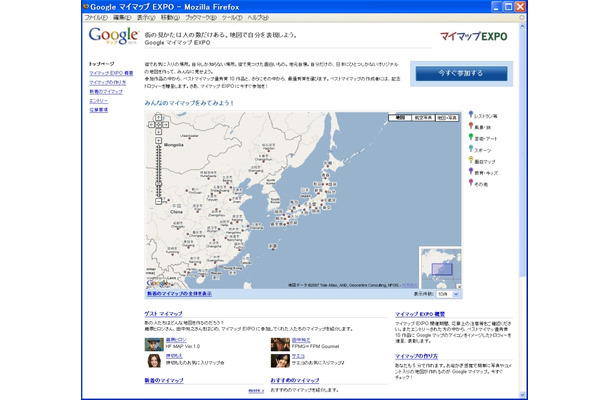Click the scrollbar down arrow at bottom right
The height and width of the screenshot is (400, 610).
tap(522, 395)
